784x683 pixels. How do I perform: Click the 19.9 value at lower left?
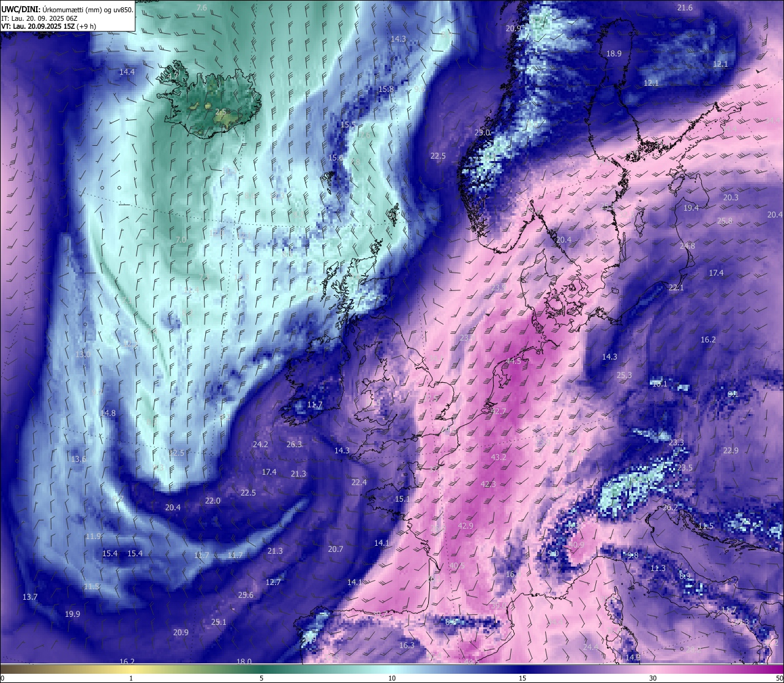(72, 614)
